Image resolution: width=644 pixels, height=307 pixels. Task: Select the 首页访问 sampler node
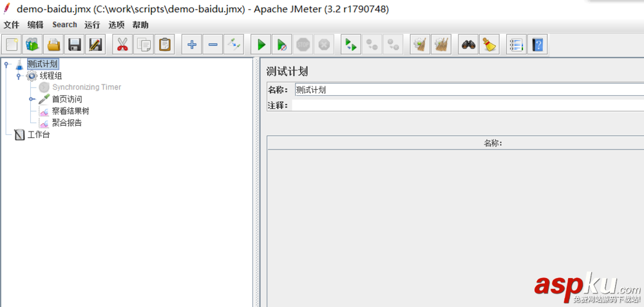point(67,99)
